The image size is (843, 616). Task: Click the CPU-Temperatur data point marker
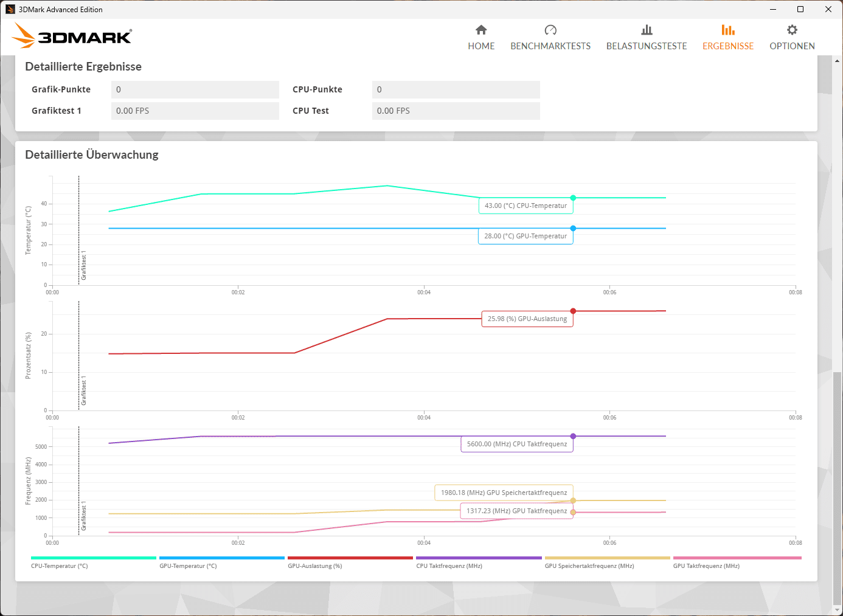click(573, 198)
